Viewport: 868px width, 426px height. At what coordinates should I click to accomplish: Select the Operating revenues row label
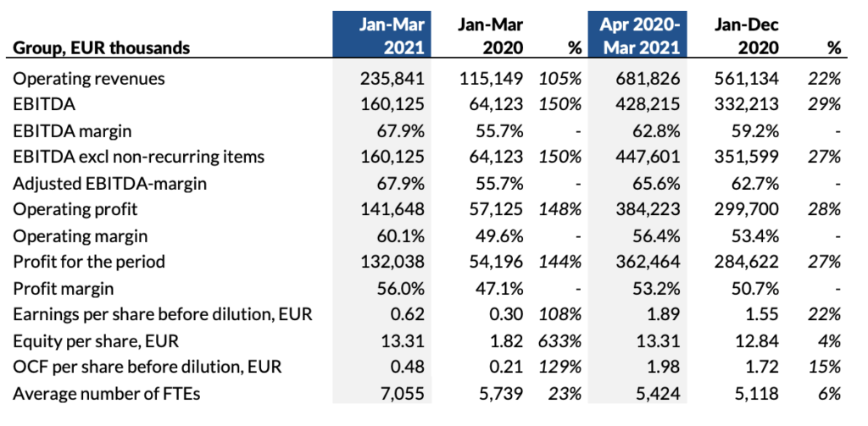(89, 79)
